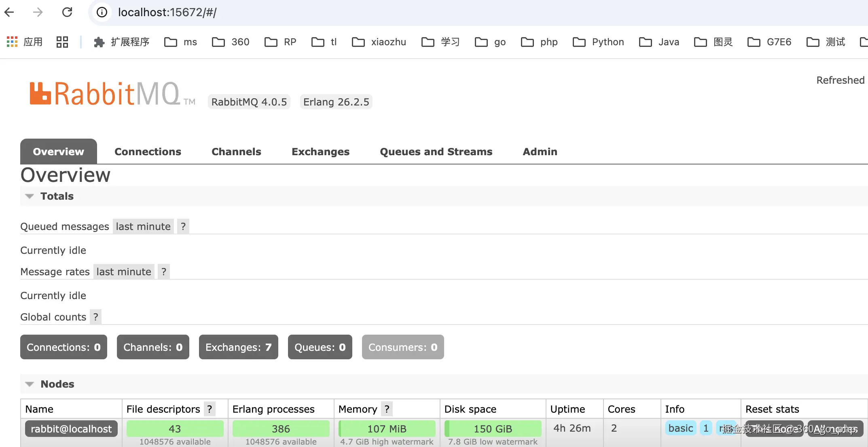Open help for Message rates
The width and height of the screenshot is (868, 447).
pyautogui.click(x=164, y=272)
